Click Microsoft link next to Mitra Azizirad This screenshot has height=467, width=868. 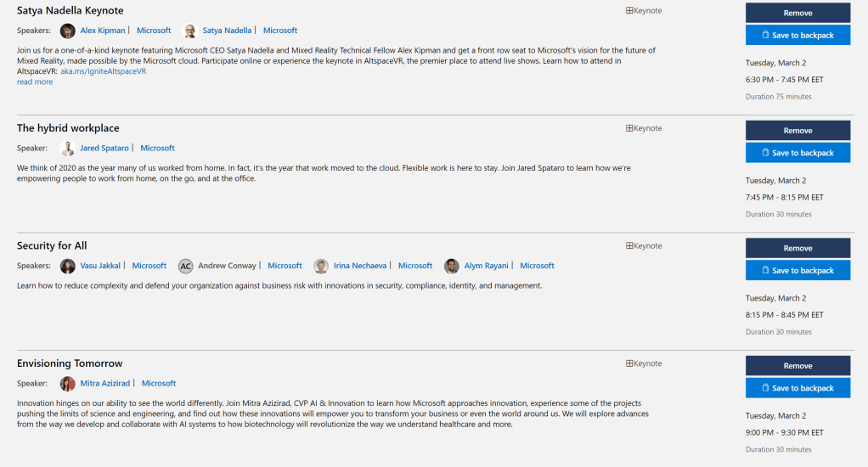coord(159,384)
